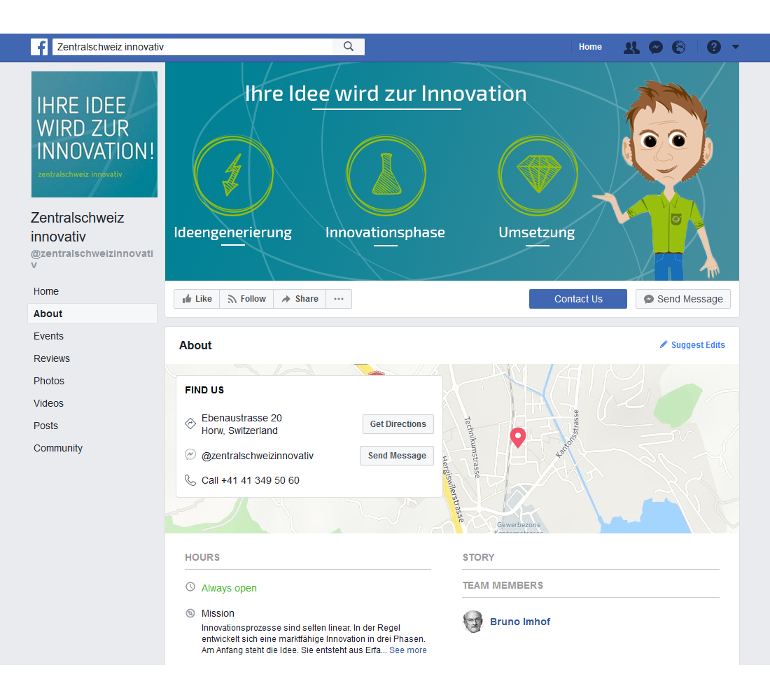Image resolution: width=770 pixels, height=700 pixels.
Task: Click the directions icon beside the address
Action: (x=190, y=423)
